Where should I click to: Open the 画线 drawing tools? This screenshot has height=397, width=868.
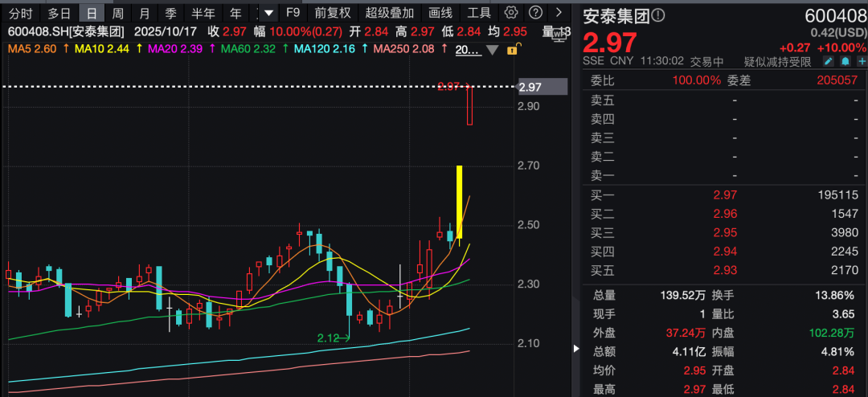[x=440, y=13]
